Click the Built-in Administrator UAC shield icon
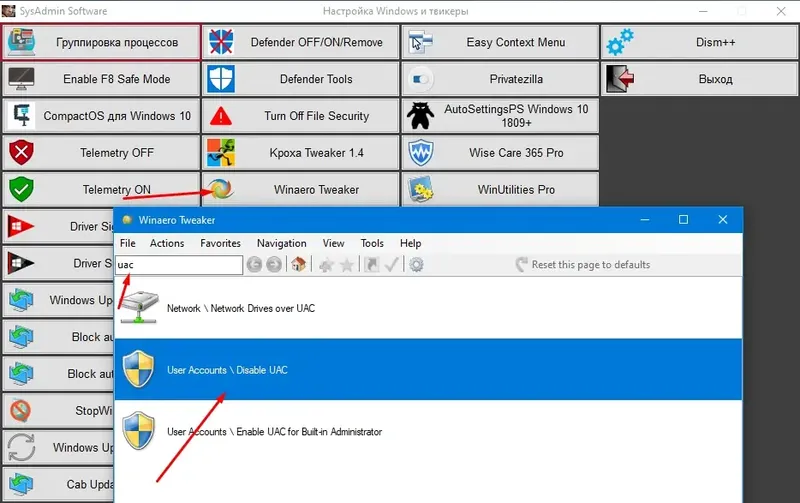This screenshot has height=503, width=800. pos(138,431)
